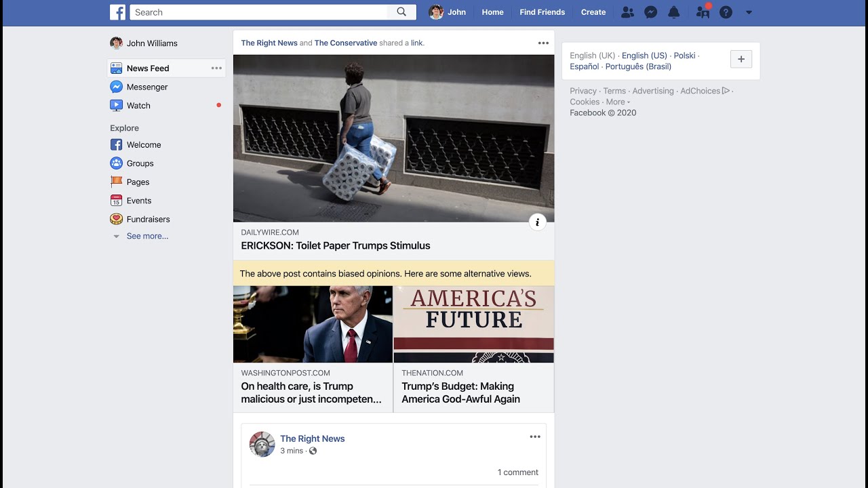Open the Messenger icon in the top bar
Image resolution: width=868 pixels, height=488 pixels.
[650, 12]
